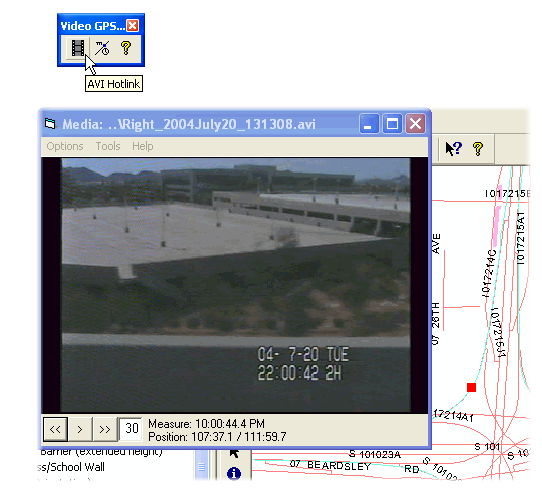Click the video frame display
Screen dimensions: 542x492
point(236,286)
